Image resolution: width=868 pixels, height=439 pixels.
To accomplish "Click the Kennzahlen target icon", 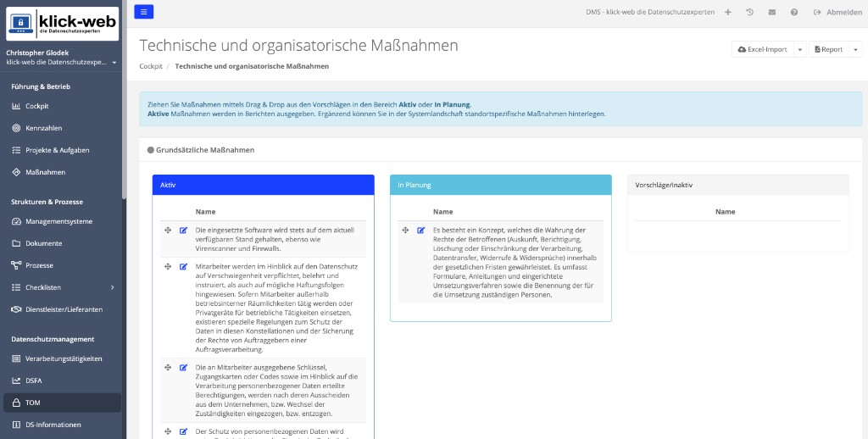I will [x=16, y=128].
